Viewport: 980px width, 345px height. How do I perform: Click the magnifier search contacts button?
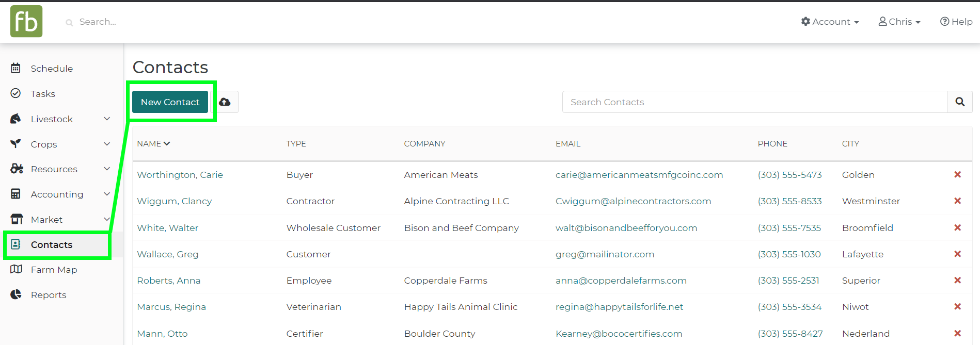pyautogui.click(x=959, y=102)
